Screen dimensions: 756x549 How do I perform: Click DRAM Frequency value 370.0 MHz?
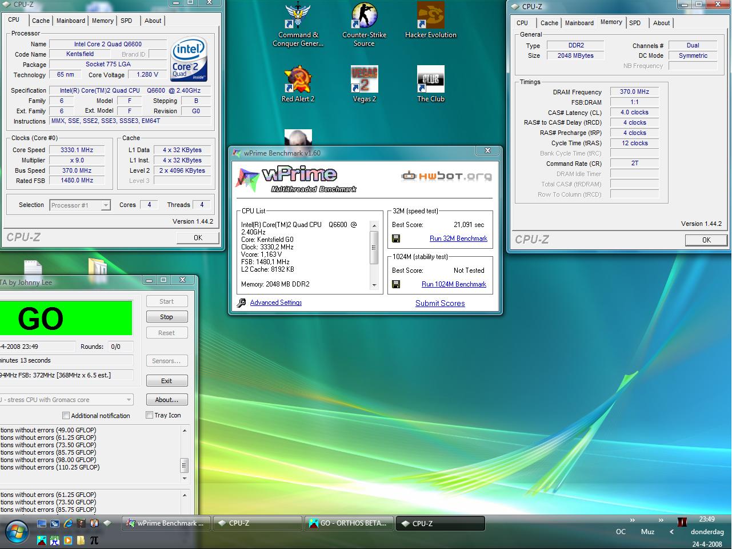[x=634, y=91]
